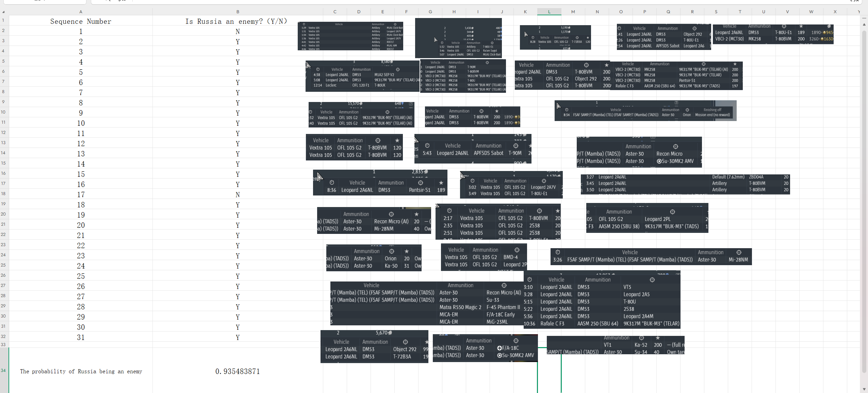Select column A header
Screen dimensions: 868x393
(81, 12)
